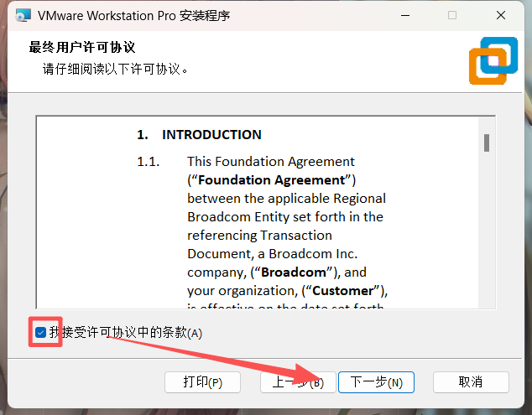Click the bold "Customer" term
The image size is (532, 415).
(342, 291)
